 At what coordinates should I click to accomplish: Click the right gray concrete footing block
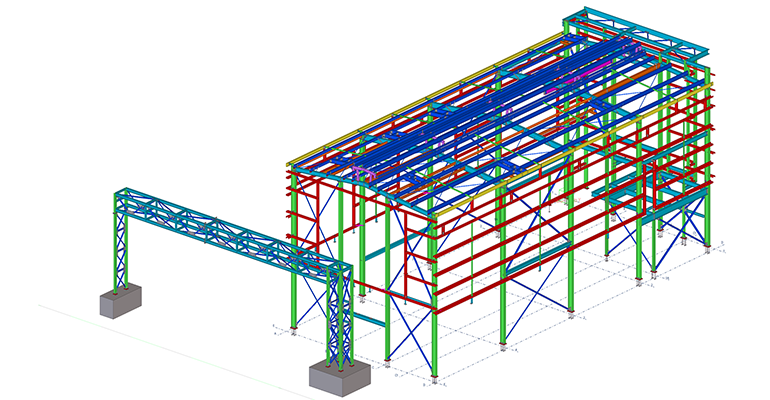[x=338, y=379]
